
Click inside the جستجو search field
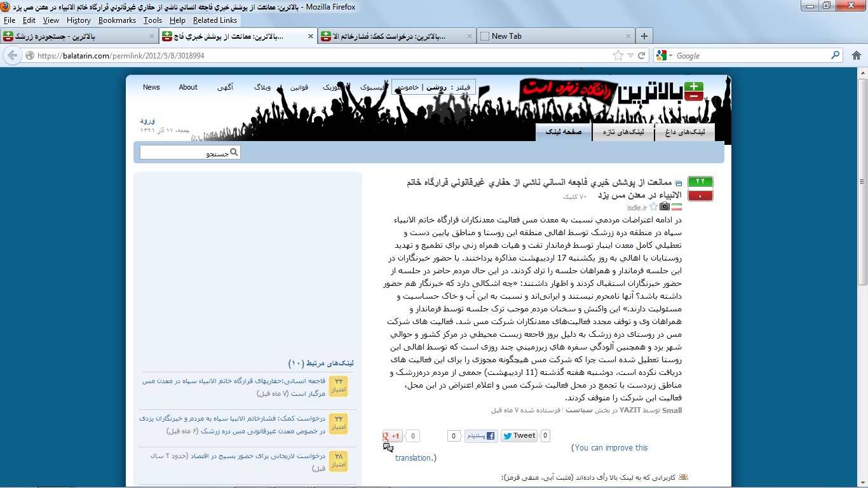coord(184,152)
